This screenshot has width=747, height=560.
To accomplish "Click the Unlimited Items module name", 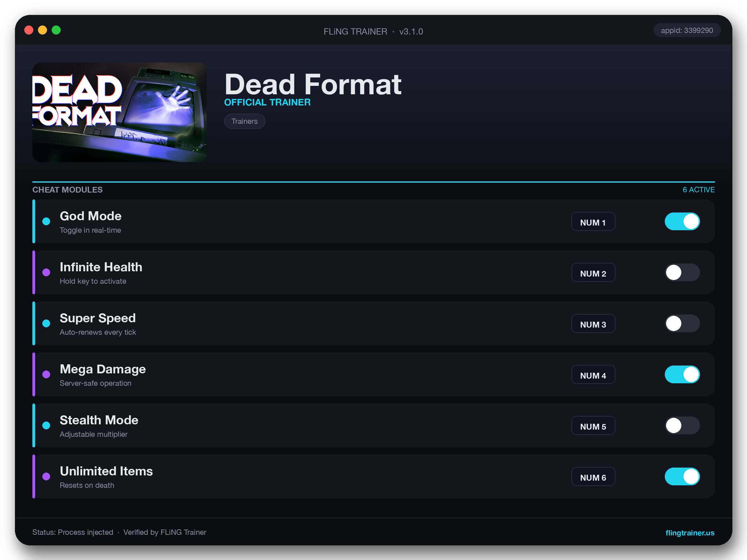I will point(106,471).
